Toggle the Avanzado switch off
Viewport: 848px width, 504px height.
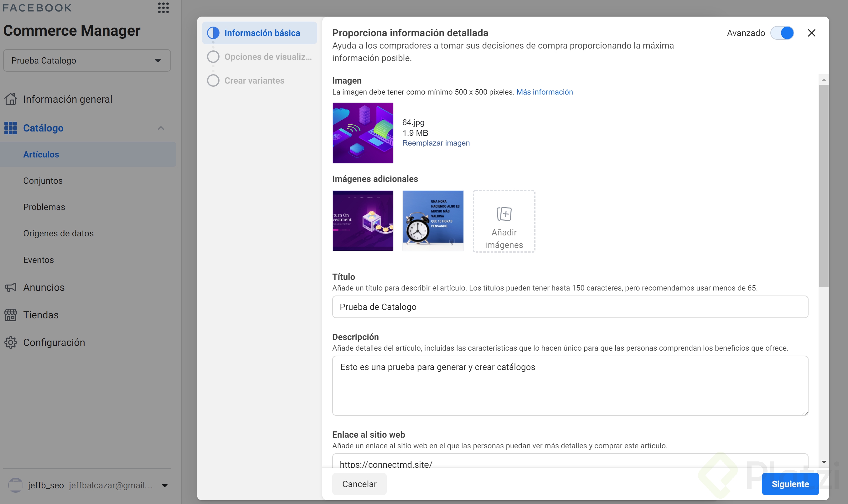(782, 33)
